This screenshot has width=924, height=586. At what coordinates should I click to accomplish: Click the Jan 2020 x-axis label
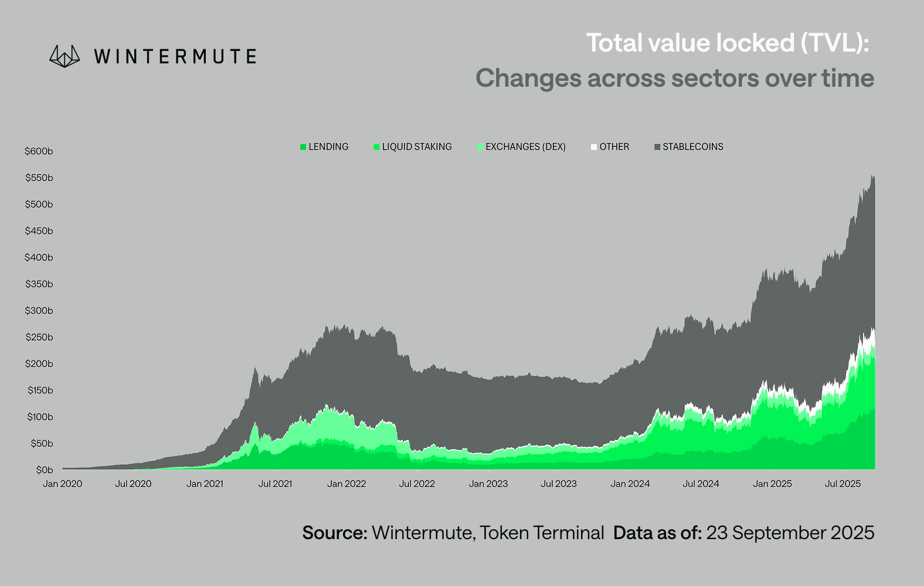pyautogui.click(x=63, y=484)
